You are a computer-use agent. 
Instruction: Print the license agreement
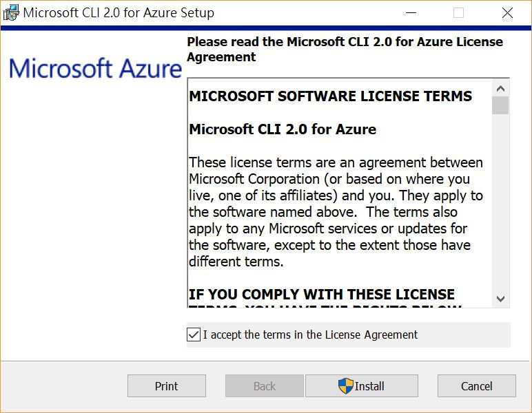coord(167,386)
